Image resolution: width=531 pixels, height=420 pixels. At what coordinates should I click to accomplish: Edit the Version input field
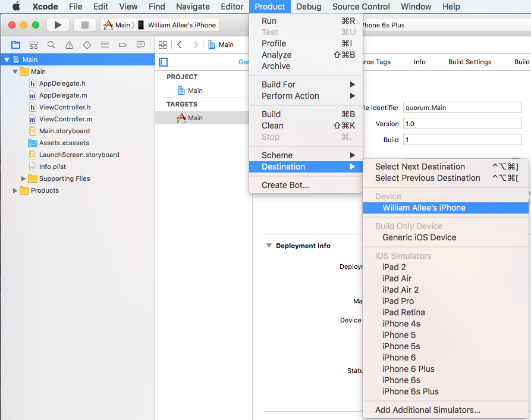462,124
